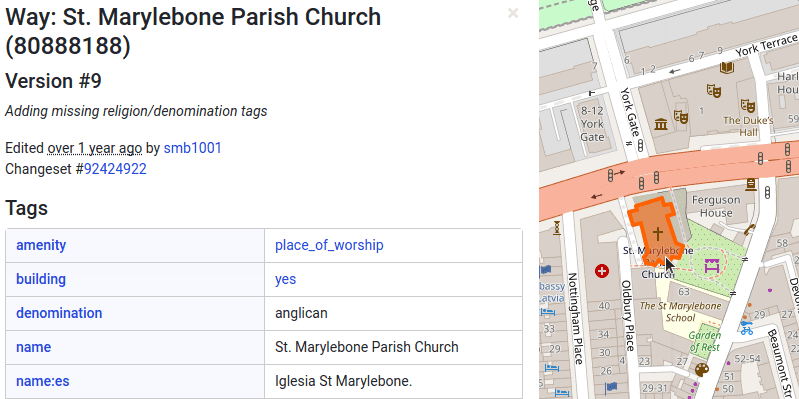Click the blue flag icon left of 29-31
Screen dimensions: 799x399
point(611,387)
